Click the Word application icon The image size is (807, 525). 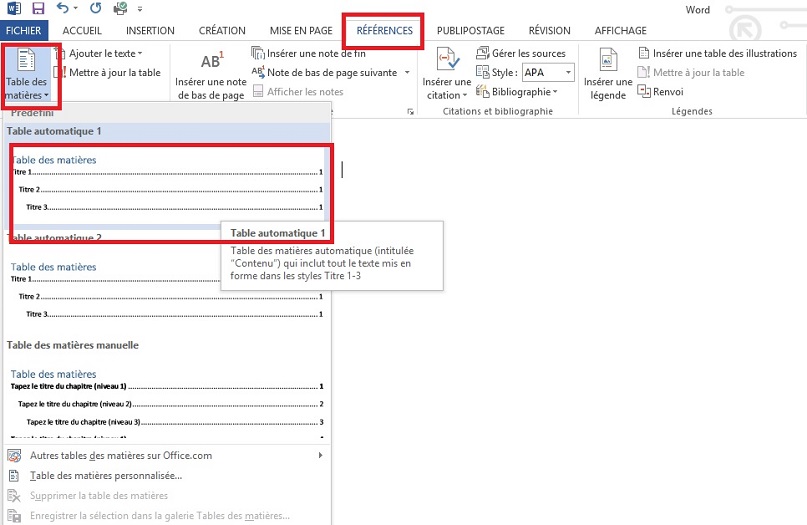[x=14, y=8]
